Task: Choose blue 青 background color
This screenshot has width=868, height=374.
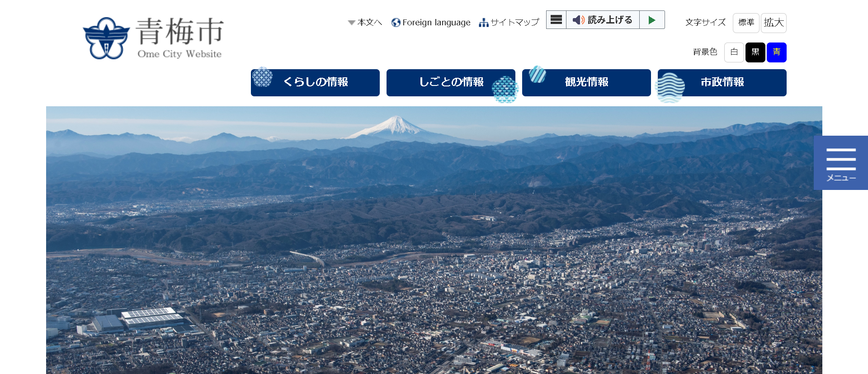Action: [777, 52]
